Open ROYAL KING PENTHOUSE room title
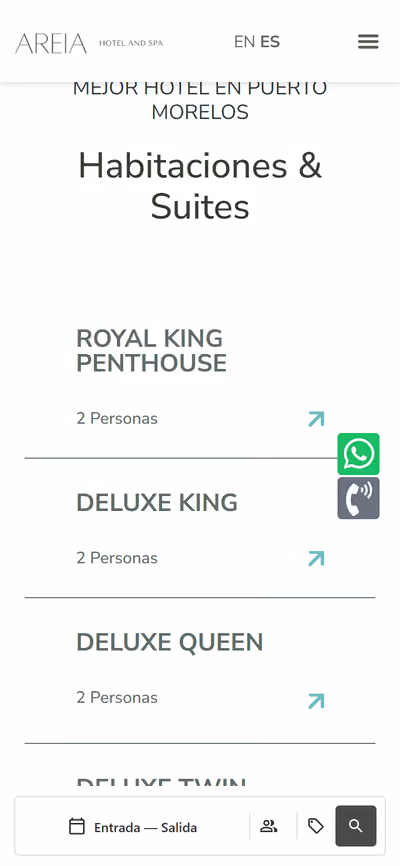This screenshot has height=866, width=400. click(151, 351)
